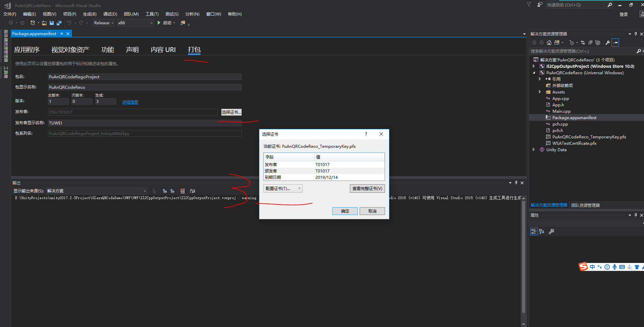Switch Properties panel to categorized view
The width and height of the screenshot is (644, 327).
click(534, 231)
